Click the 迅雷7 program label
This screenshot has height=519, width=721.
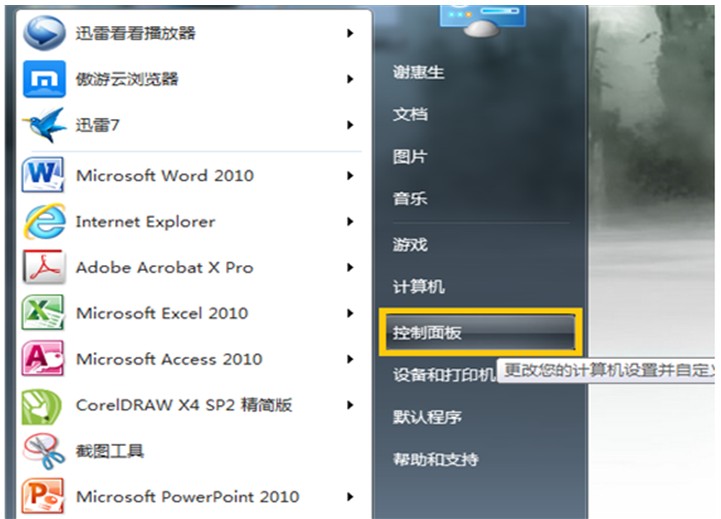click(97, 125)
